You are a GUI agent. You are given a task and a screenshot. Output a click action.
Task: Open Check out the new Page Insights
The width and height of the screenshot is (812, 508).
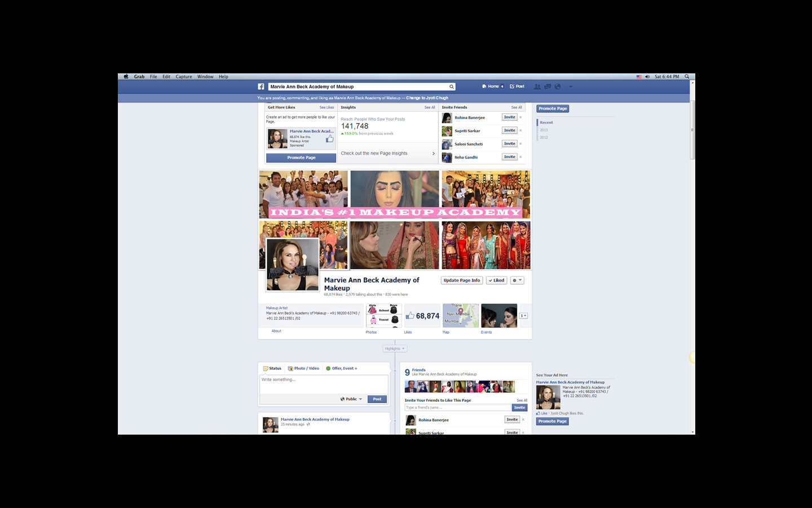[x=388, y=154]
